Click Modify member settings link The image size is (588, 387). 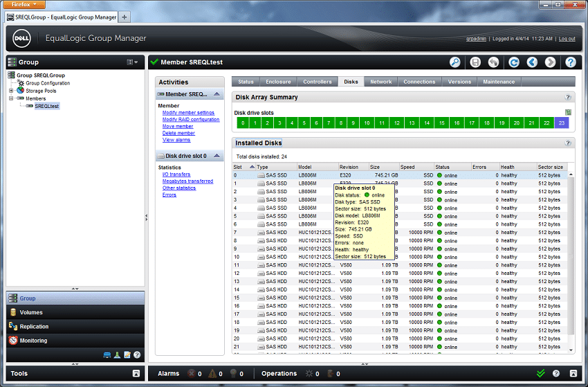coord(188,113)
